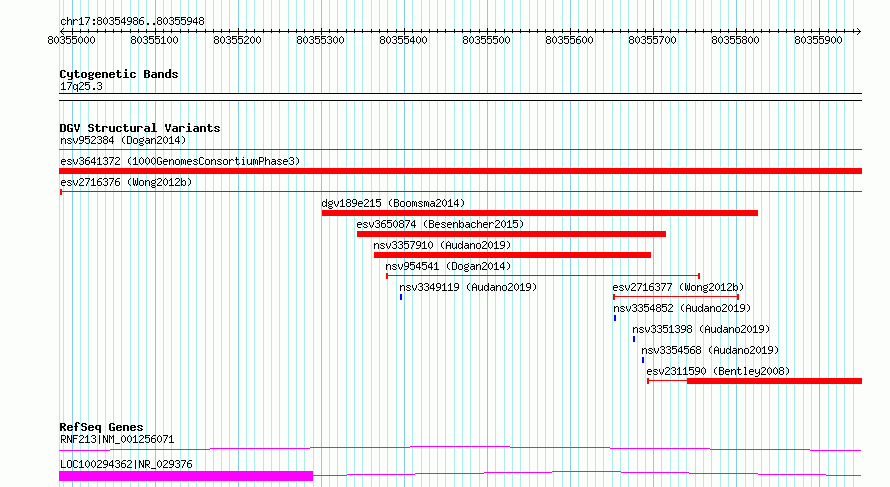Viewport: 890px width, 487px height.
Task: Click the esv3650874 (Besenbacher2015) label
Action: (440, 224)
